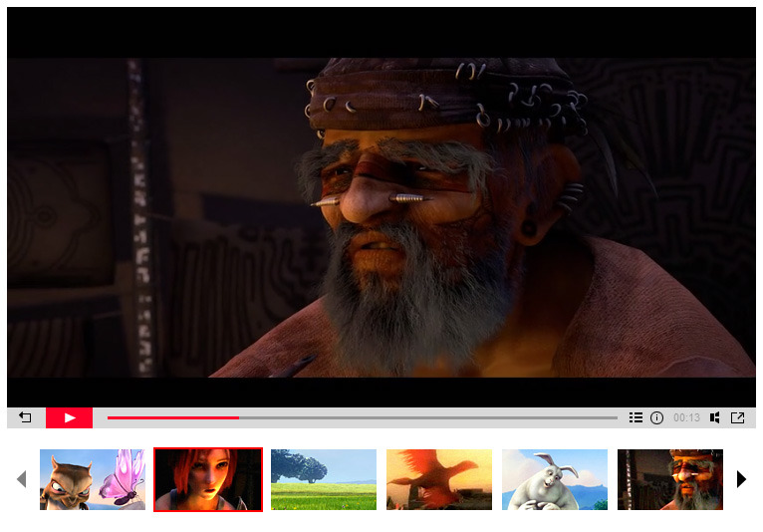Show video info via the info icon
This screenshot has width=763, height=532.
656,417
